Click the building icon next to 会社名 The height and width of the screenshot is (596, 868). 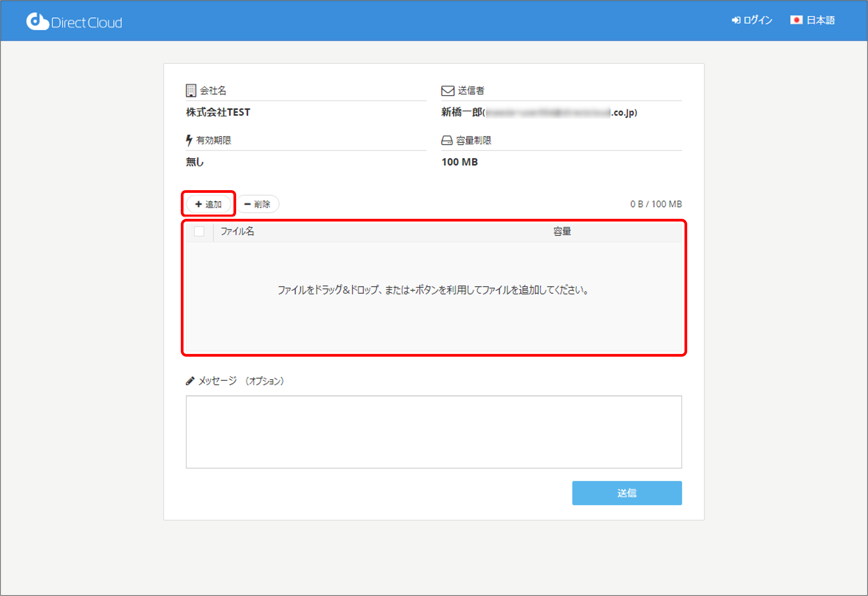click(x=190, y=90)
